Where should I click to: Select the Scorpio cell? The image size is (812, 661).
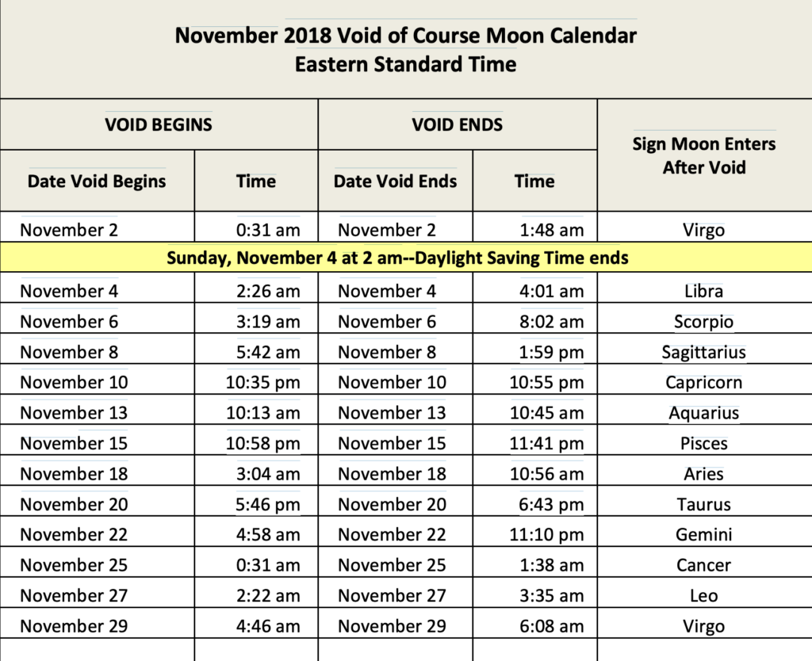[704, 322]
